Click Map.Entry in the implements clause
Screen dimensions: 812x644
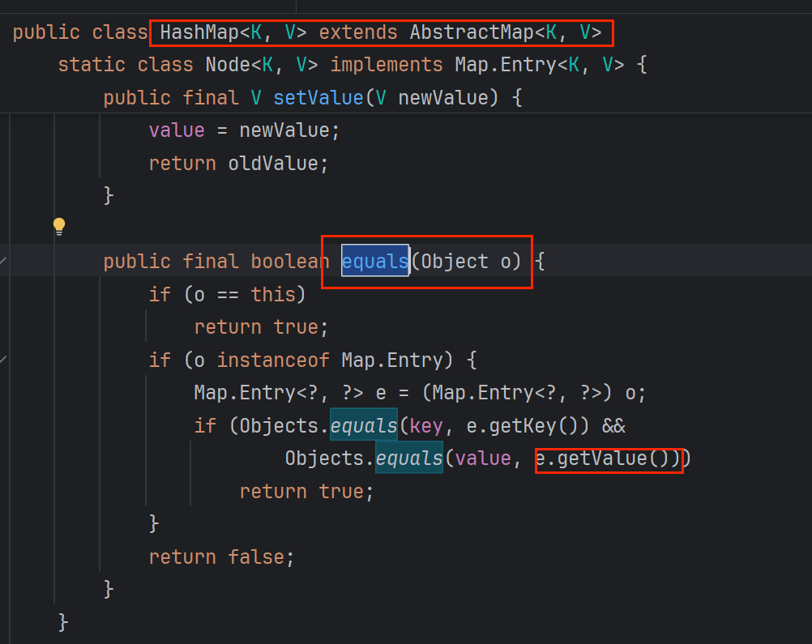[505, 65]
